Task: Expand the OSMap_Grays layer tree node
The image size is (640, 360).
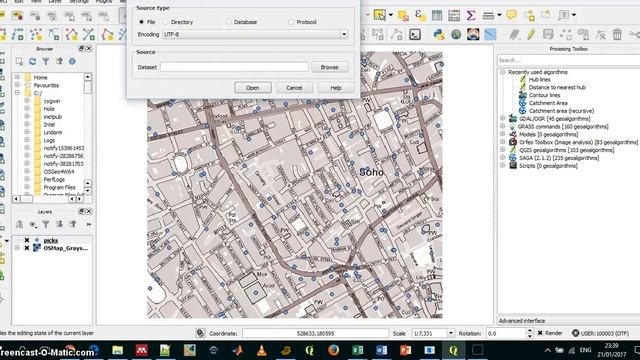Action: 17,248
